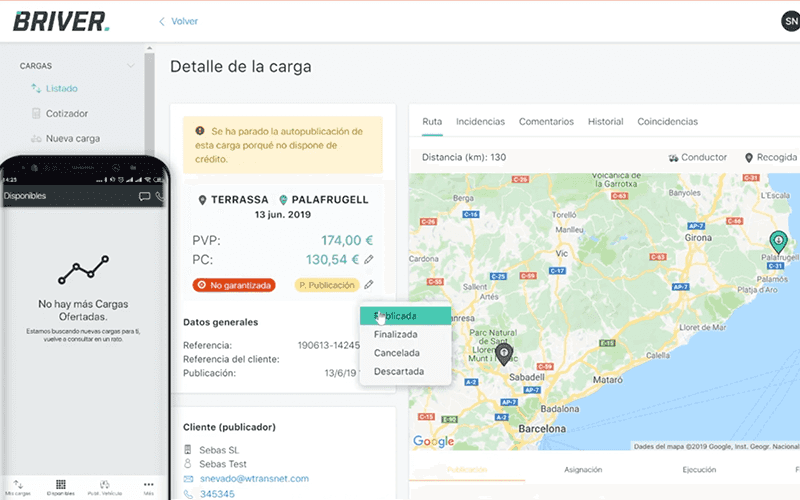Screen dimensions: 800x500
Task: Collapse the Cargas sidebar section
Action: click(130, 66)
